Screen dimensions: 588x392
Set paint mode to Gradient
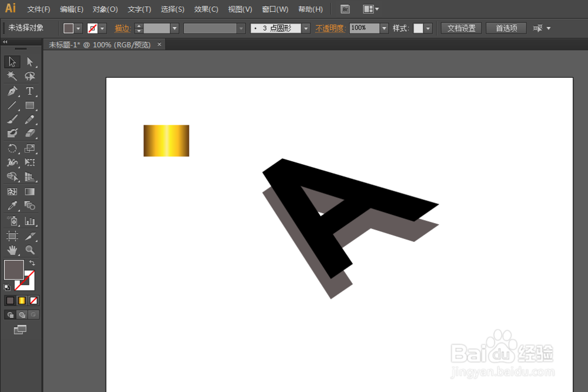coord(22,300)
